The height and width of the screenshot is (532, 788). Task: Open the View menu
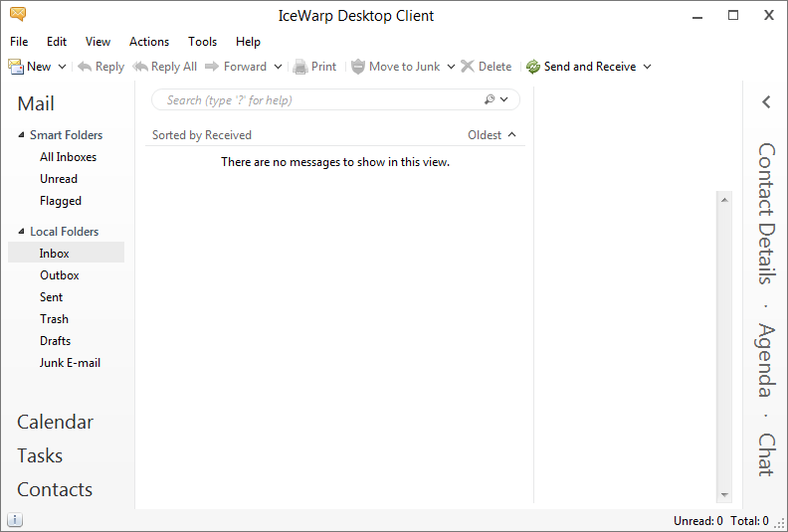(98, 42)
